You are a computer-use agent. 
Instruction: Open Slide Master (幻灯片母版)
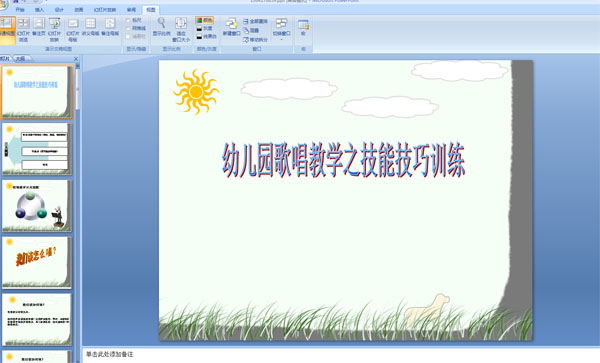coord(73,29)
